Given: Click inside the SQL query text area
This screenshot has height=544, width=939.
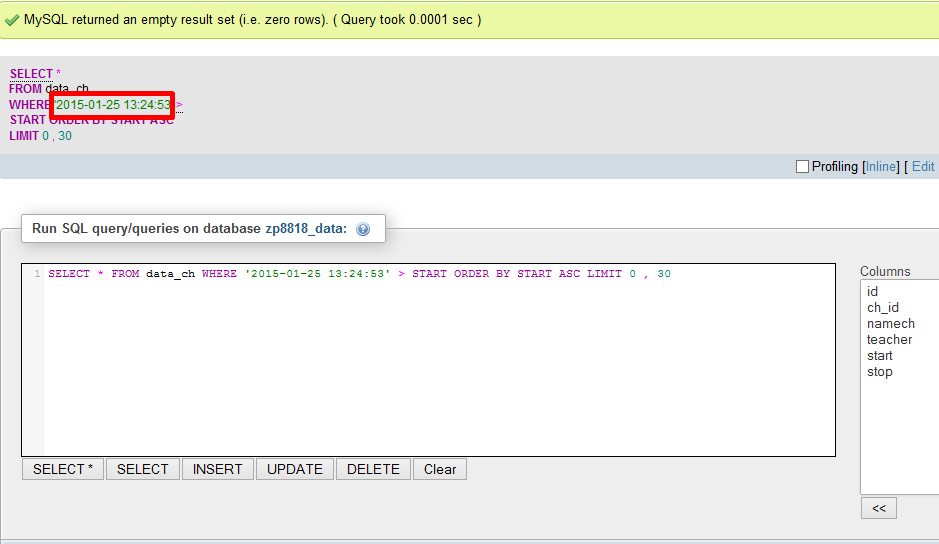Looking at the screenshot, I should coord(428,359).
